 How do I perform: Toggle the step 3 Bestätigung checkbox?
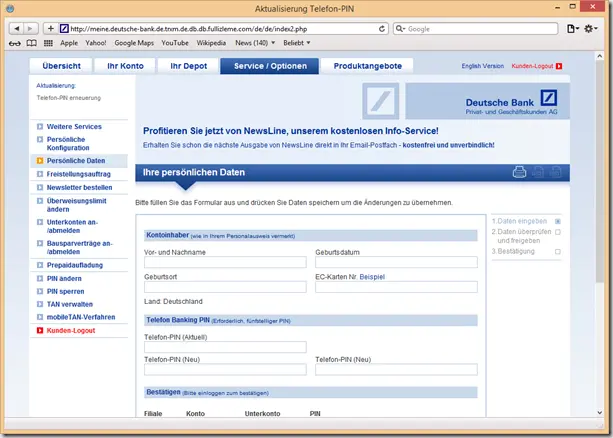[x=558, y=251]
